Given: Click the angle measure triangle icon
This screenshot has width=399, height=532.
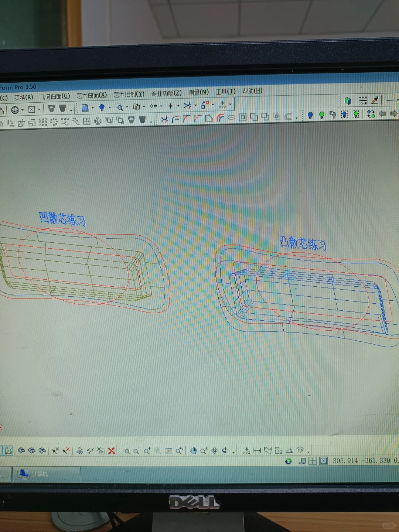Looking at the screenshot, I should coord(289,450).
